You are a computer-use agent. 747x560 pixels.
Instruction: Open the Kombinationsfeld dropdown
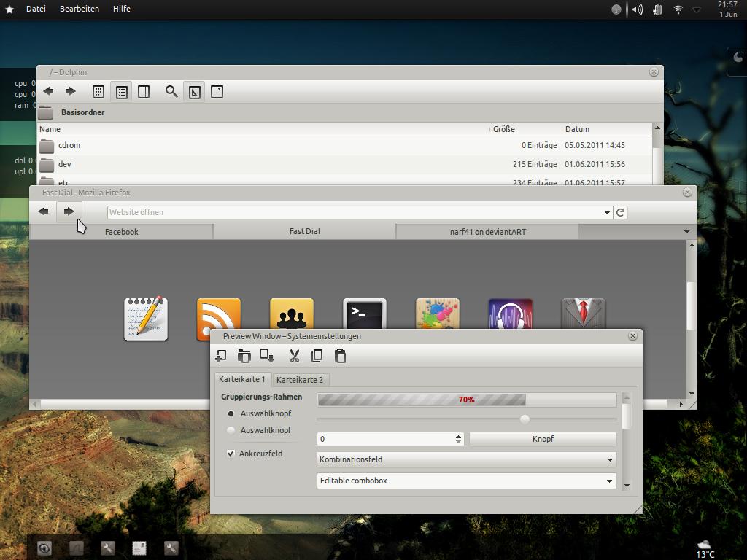(467, 459)
